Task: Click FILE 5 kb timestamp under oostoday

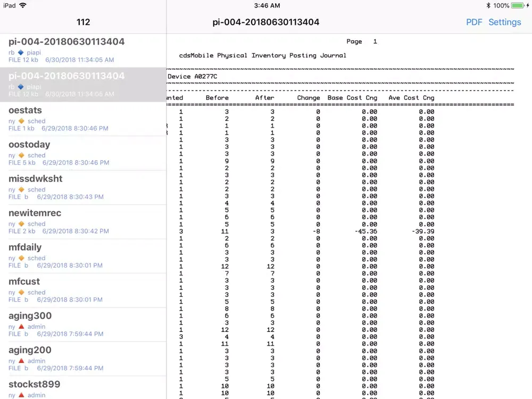Action: click(59, 162)
